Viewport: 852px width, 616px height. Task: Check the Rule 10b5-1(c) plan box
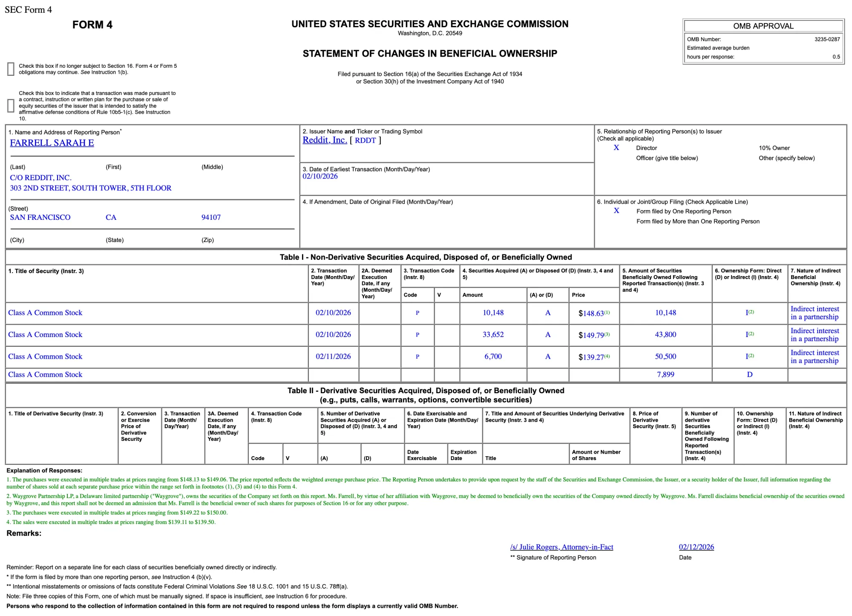[11, 106]
